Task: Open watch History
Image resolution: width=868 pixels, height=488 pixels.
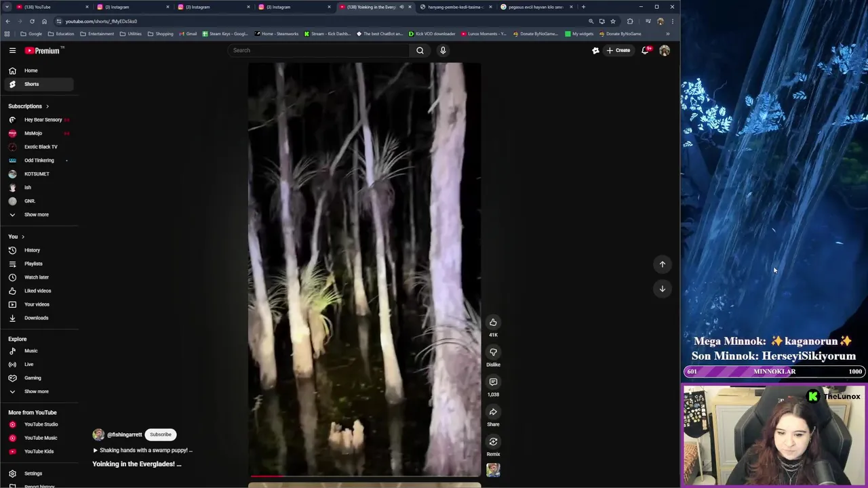Action: click(39, 250)
